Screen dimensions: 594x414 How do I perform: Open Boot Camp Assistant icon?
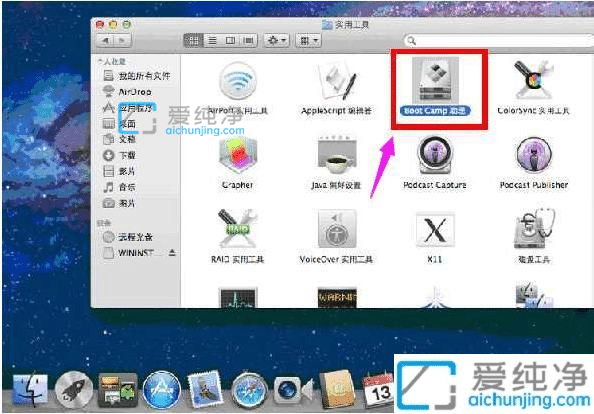click(x=435, y=81)
